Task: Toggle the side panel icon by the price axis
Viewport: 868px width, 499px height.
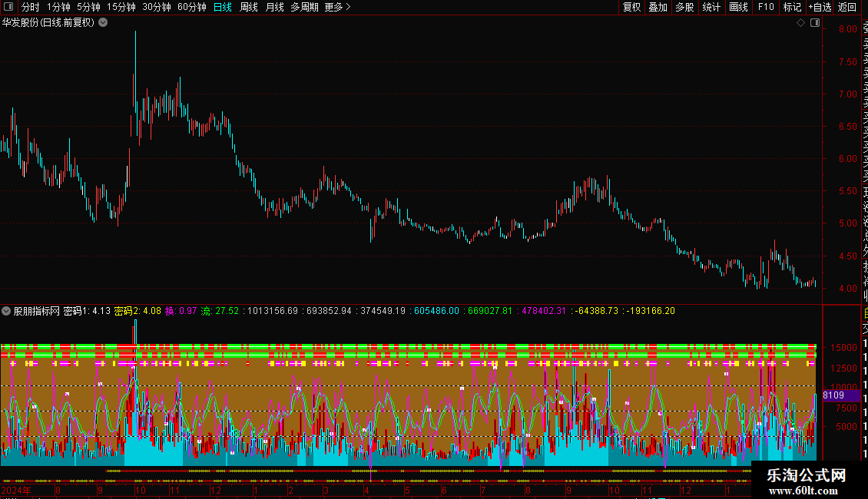Action: tap(815, 23)
